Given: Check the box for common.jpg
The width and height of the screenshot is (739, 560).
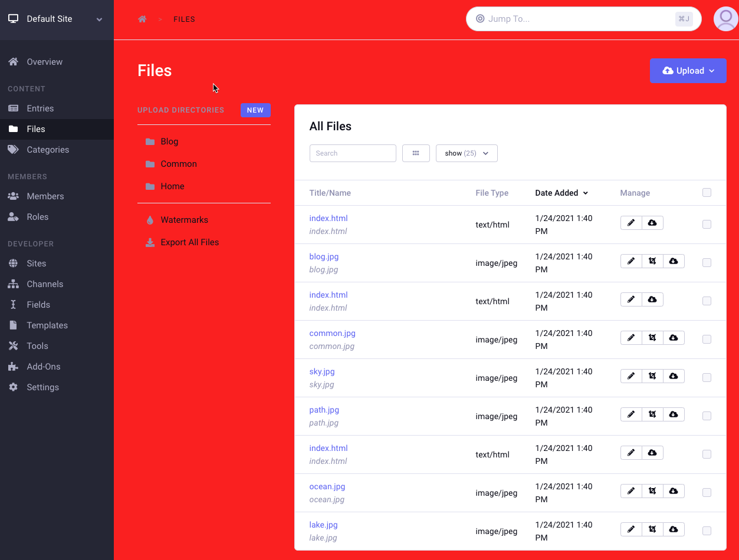Looking at the screenshot, I should (x=707, y=339).
